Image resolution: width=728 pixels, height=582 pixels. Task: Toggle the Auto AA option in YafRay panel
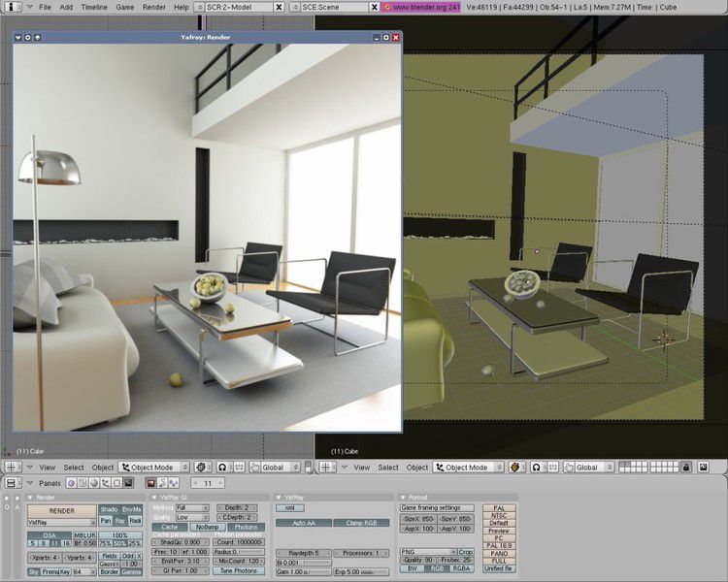coord(304,523)
